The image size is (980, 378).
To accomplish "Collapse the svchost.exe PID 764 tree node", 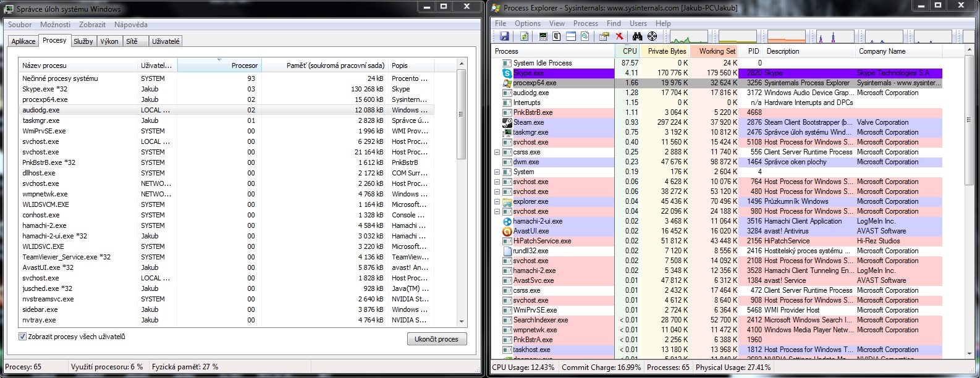I will [x=497, y=182].
